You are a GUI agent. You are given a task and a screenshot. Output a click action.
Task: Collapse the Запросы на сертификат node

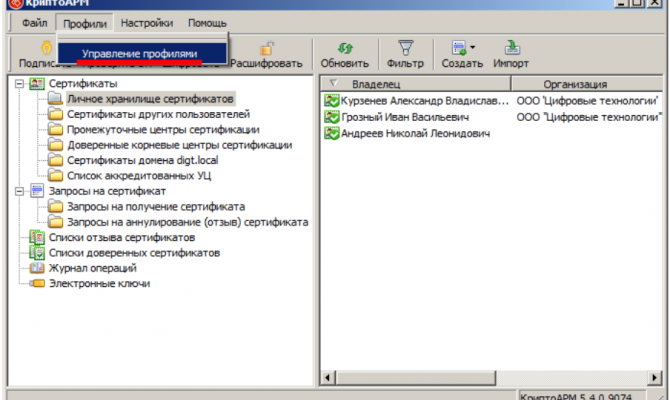pos(19,191)
